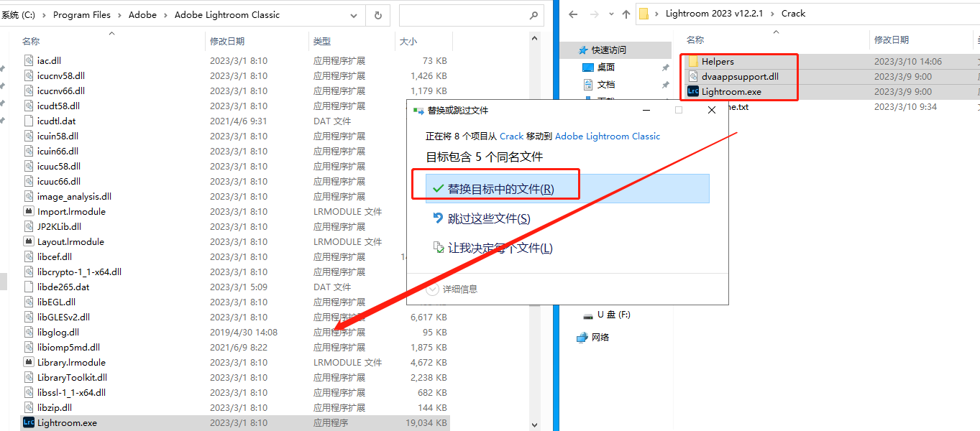The width and height of the screenshot is (980, 431).
Task: Click iac.dll file icon
Action: tap(29, 60)
